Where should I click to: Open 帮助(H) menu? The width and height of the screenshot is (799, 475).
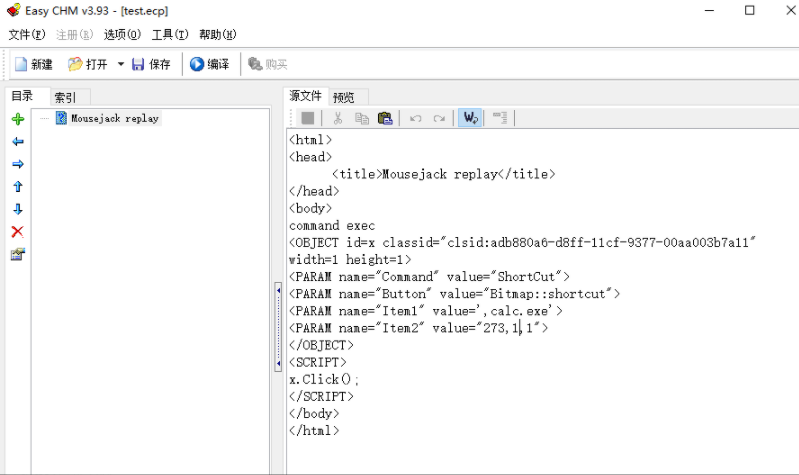click(218, 35)
